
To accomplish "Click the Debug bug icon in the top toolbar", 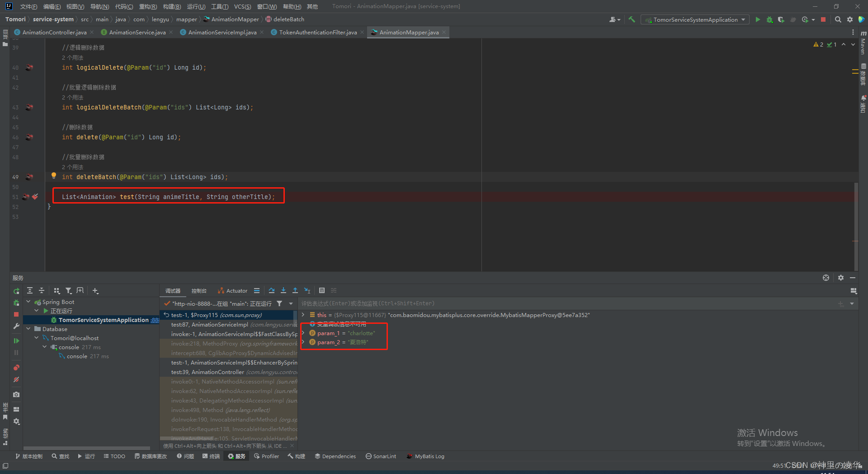I will point(769,19).
